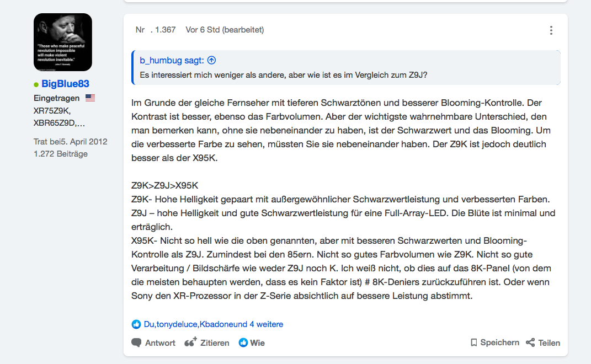Click the US flag icon next to Eingetragen
Screen dimensions: 591x364
pyautogui.click(x=90, y=98)
